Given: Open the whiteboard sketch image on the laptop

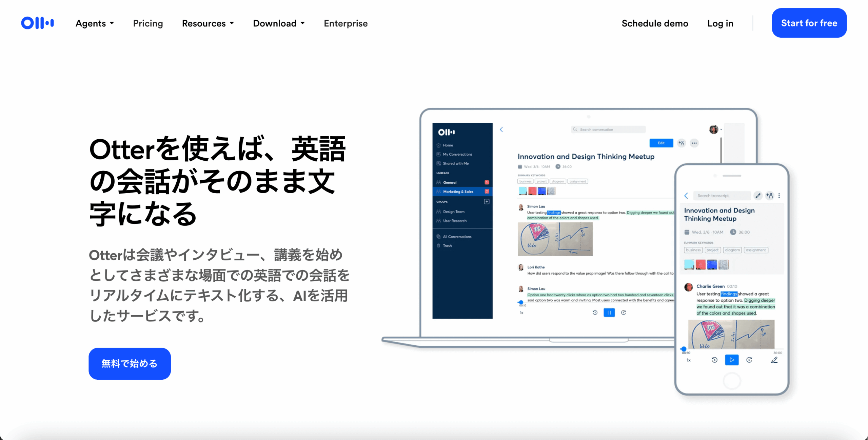Looking at the screenshot, I should coord(555,239).
